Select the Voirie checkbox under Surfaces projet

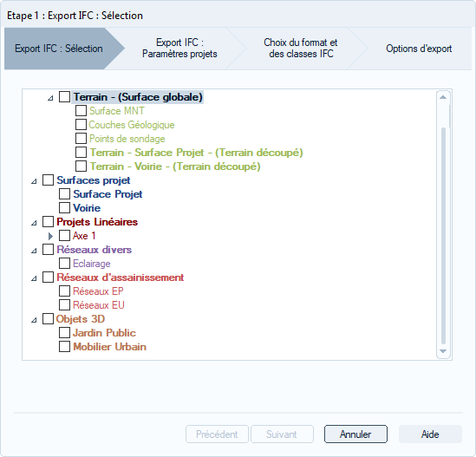(x=64, y=208)
